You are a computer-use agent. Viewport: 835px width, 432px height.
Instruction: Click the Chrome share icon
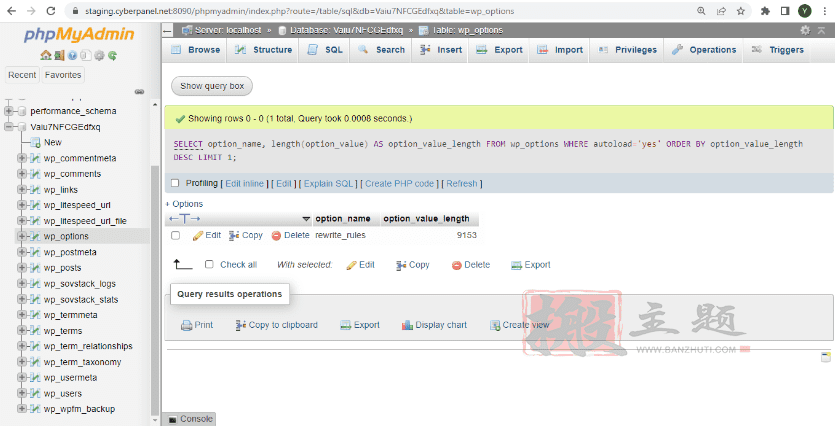(x=721, y=11)
